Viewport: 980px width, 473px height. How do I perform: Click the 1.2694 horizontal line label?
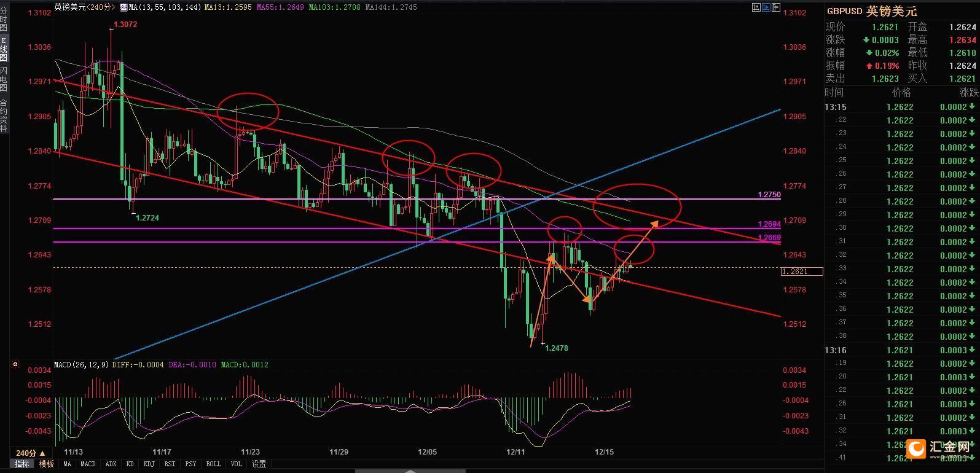click(769, 225)
